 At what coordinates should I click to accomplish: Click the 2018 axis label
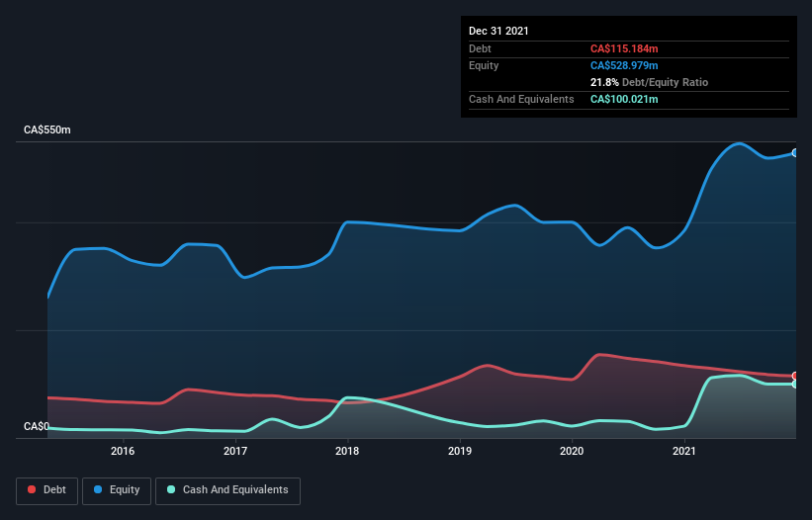point(347,451)
